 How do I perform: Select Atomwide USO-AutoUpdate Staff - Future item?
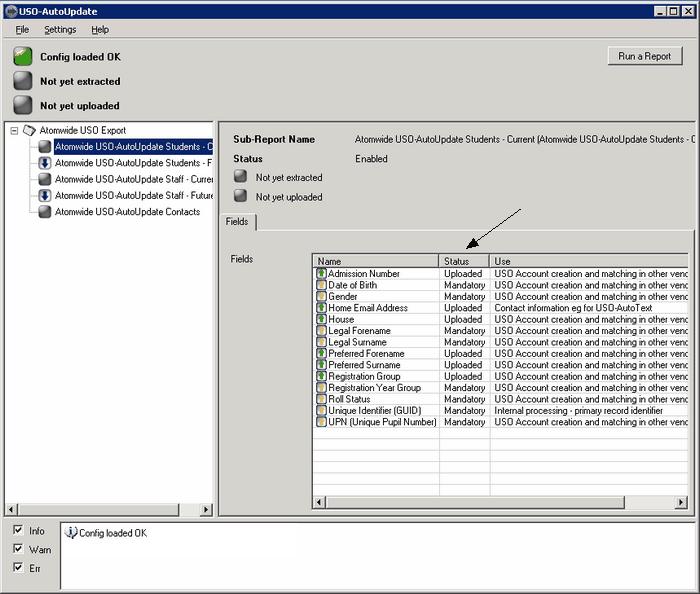133,195
